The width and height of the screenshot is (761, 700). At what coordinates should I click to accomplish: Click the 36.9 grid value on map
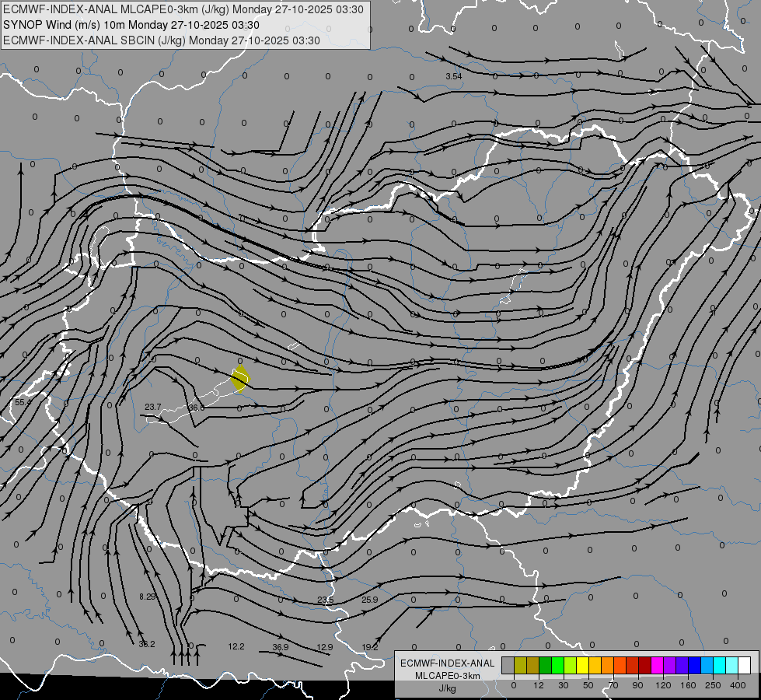tap(281, 647)
